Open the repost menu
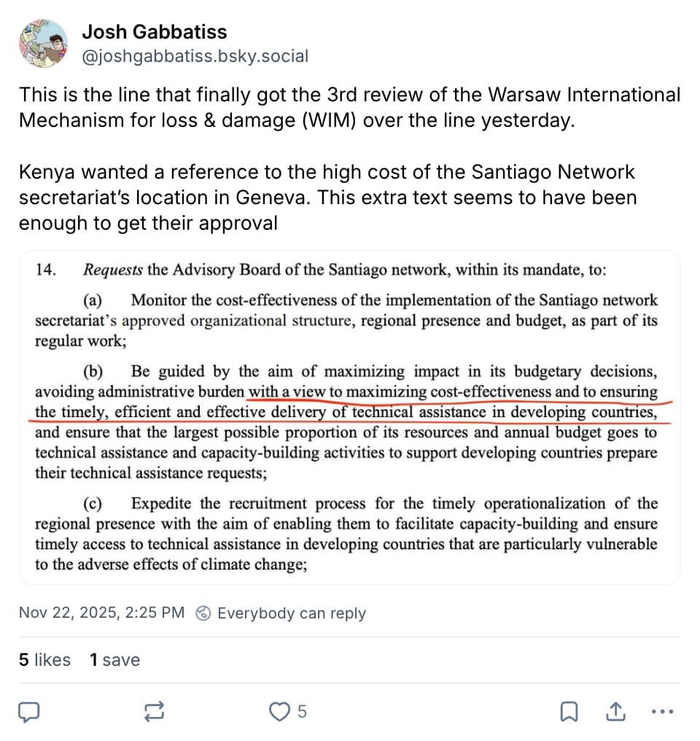Image resolution: width=700 pixels, height=741 pixels. [x=154, y=710]
